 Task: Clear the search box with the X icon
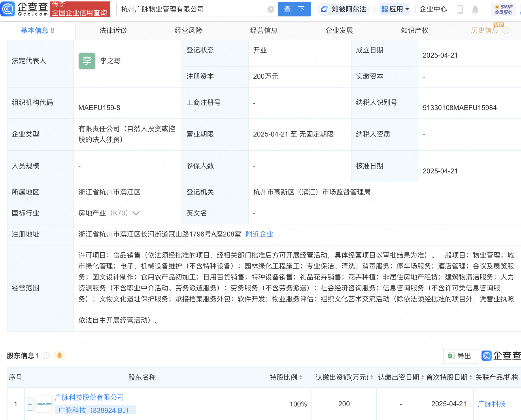click(x=271, y=9)
